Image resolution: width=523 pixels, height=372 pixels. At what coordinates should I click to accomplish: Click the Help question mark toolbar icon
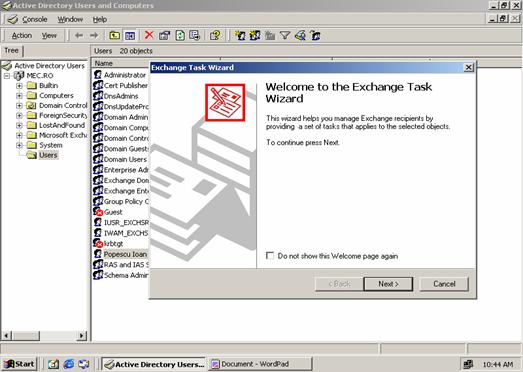[215, 35]
